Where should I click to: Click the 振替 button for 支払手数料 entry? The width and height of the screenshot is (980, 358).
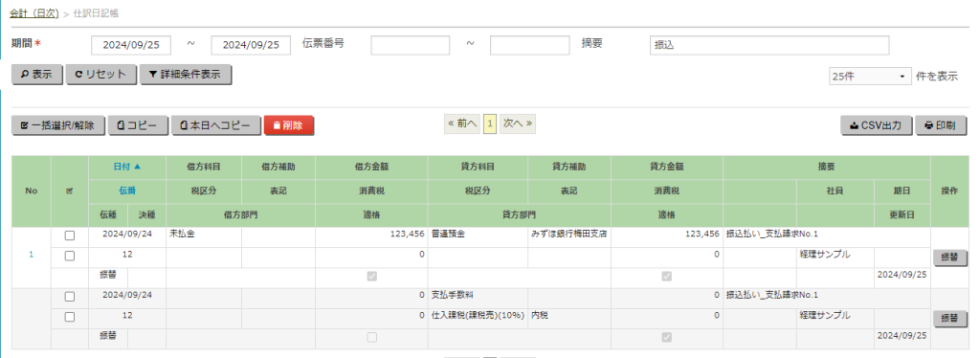pos(949,318)
